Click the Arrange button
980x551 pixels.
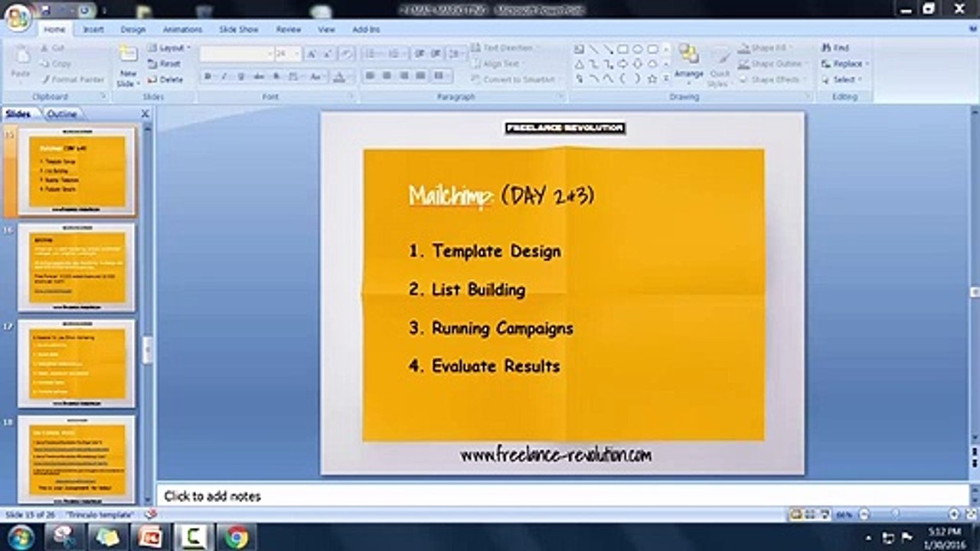688,63
